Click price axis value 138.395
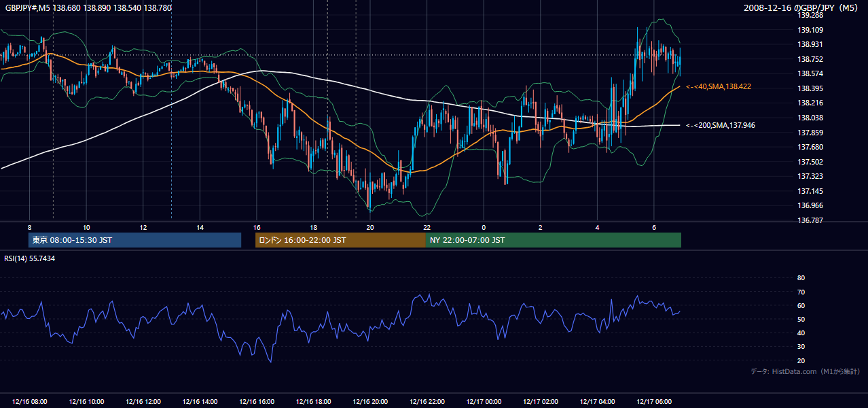 pyautogui.click(x=810, y=88)
